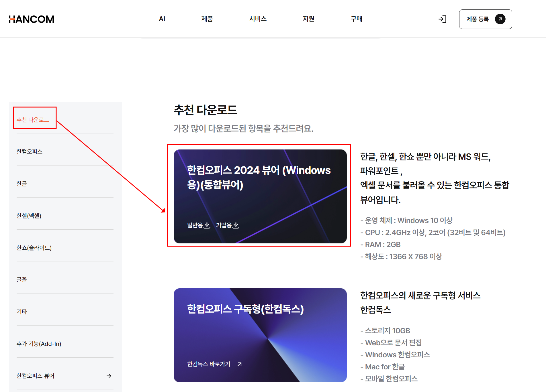Image resolution: width=546 pixels, height=392 pixels.
Task: Click the viewer description paragraph
Action: pyautogui.click(x=435, y=178)
